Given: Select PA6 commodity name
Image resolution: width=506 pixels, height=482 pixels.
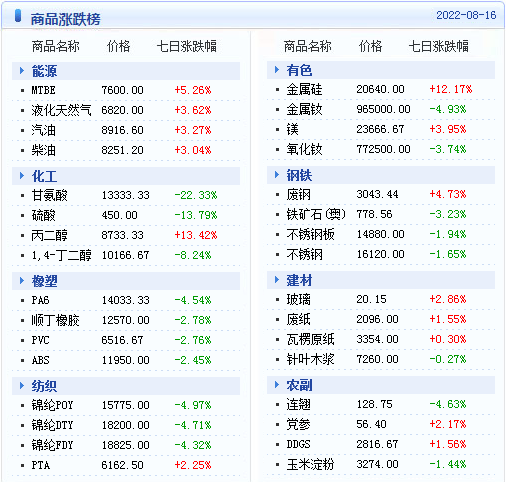Looking at the screenshot, I should [x=40, y=300].
